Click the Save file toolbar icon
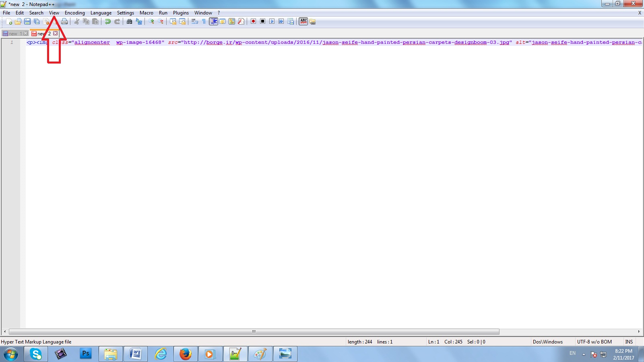This screenshot has height=362, width=644. [27, 21]
